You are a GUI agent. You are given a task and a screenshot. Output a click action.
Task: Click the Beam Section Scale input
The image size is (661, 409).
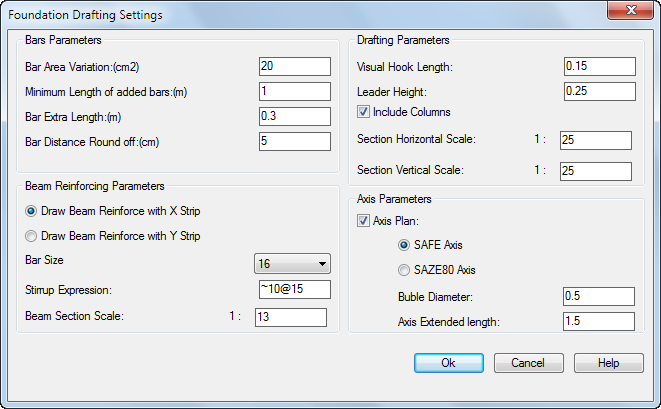click(291, 317)
